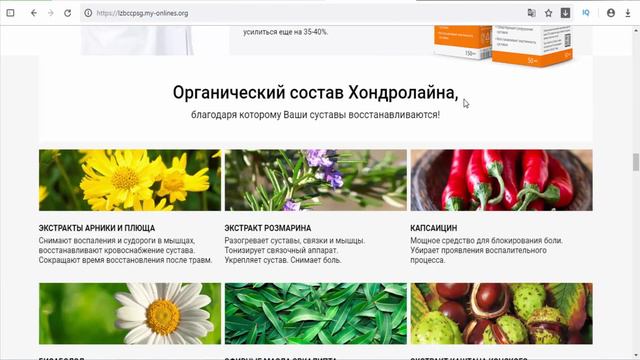The image size is (640, 360).
Task: Click text 'Снимают воспаления и судороги в мышцах,'
Action: click(x=117, y=240)
